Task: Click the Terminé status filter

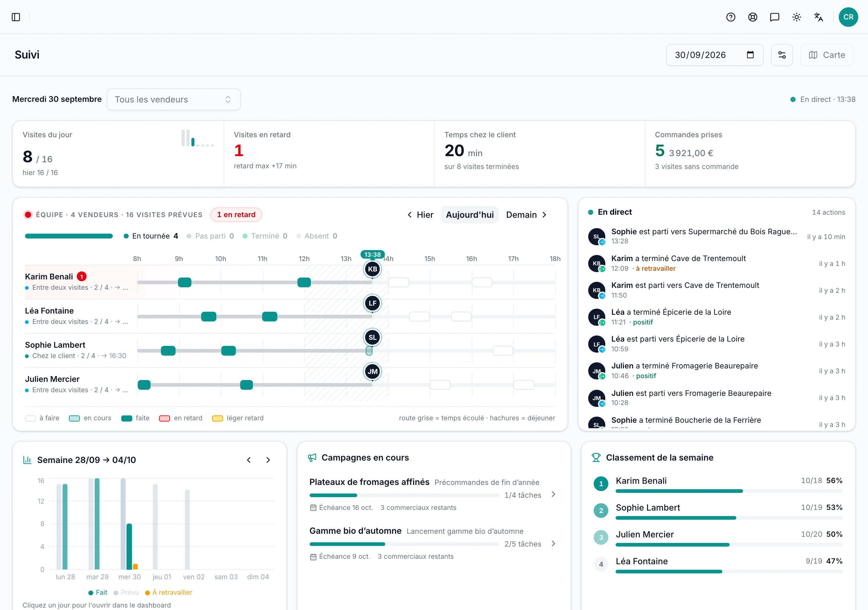Action: pos(265,236)
